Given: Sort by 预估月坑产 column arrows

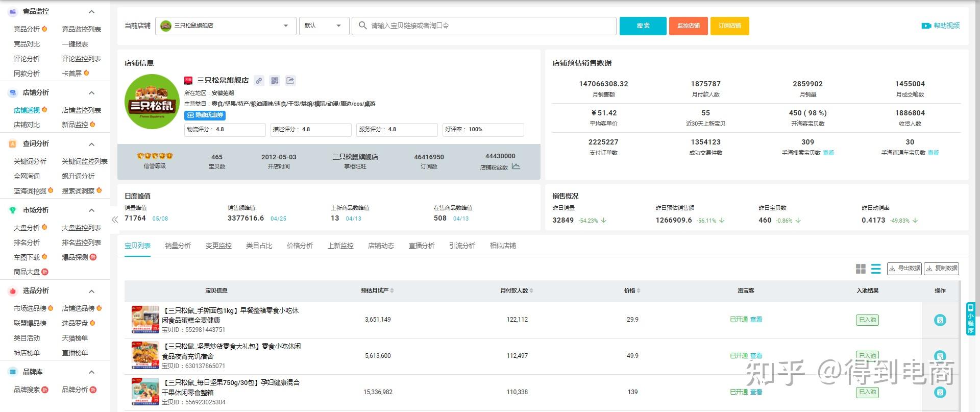Looking at the screenshot, I should (392, 290).
